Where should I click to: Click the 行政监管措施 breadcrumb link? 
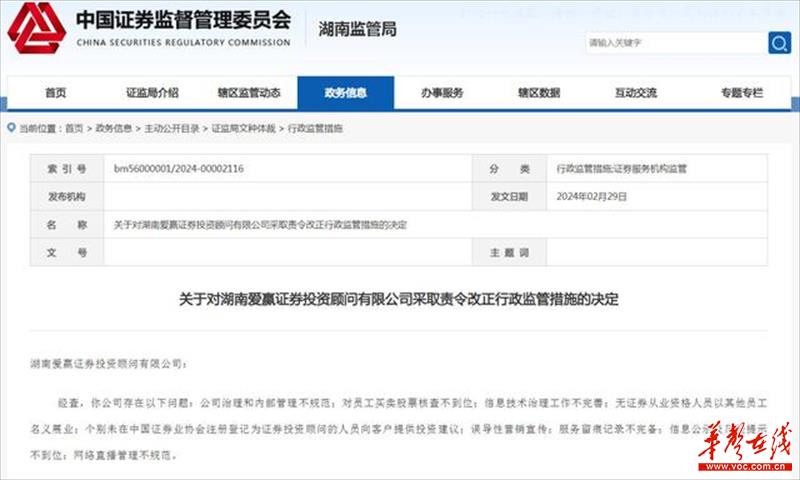(315, 129)
